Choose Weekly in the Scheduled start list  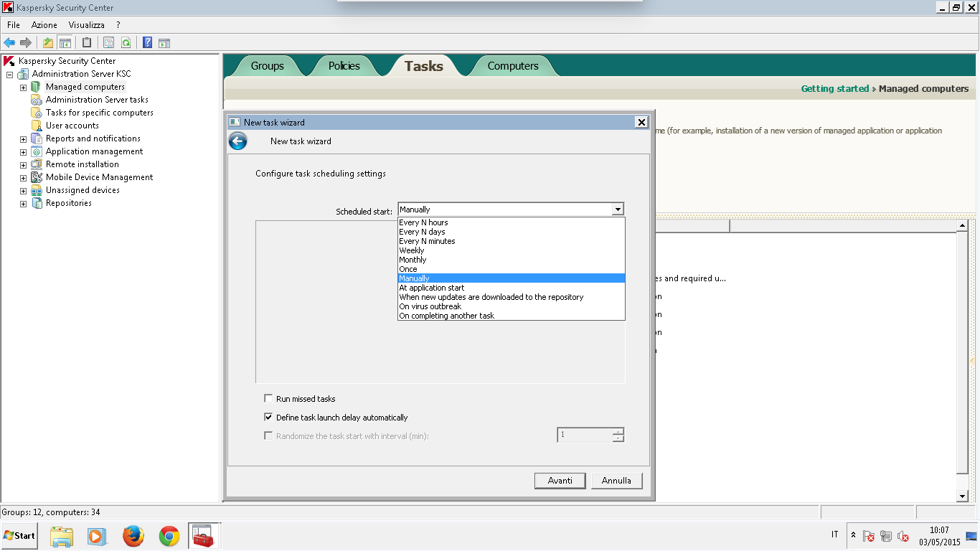click(x=512, y=250)
